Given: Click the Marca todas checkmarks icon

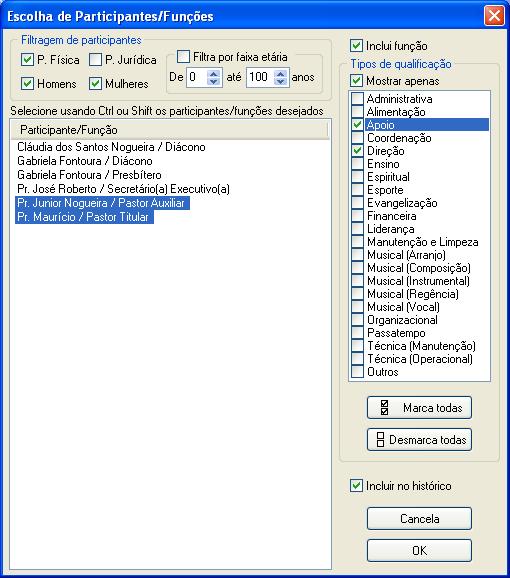Looking at the screenshot, I should click(384, 407).
